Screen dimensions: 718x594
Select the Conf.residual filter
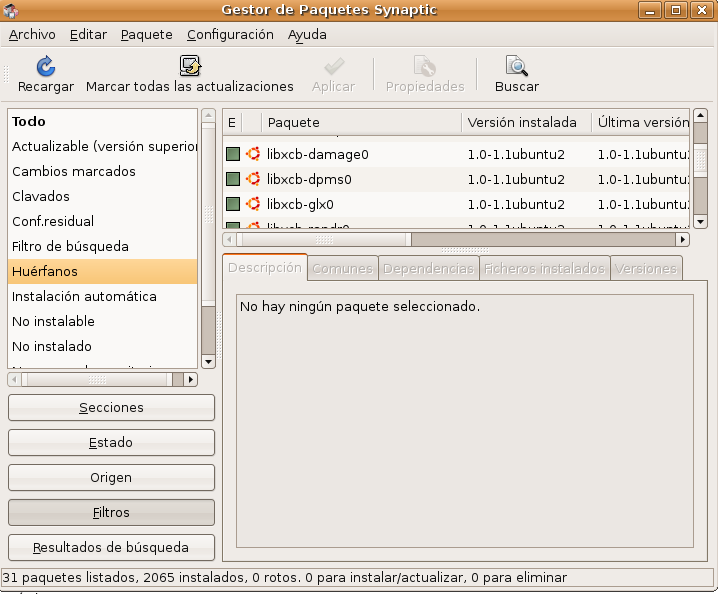coord(103,221)
